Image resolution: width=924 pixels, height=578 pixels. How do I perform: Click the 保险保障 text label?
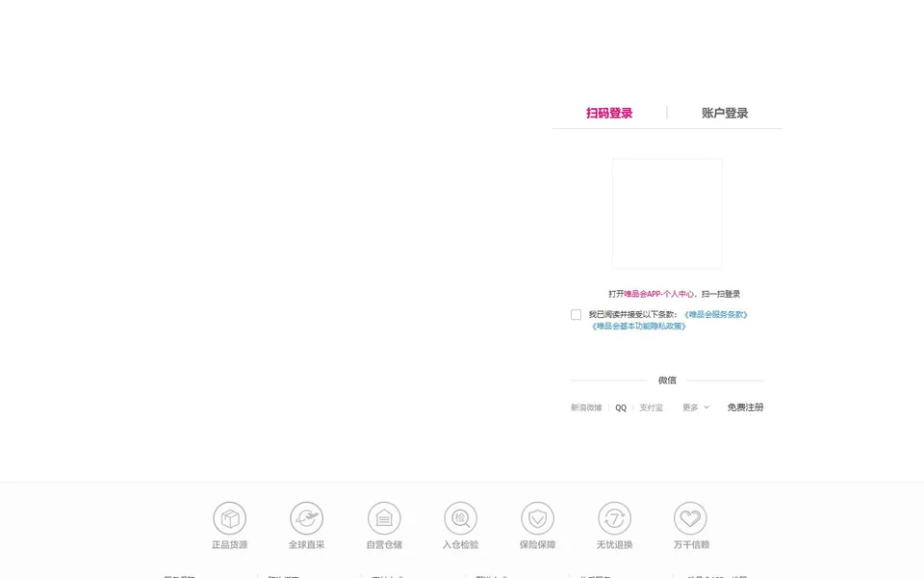[537, 545]
